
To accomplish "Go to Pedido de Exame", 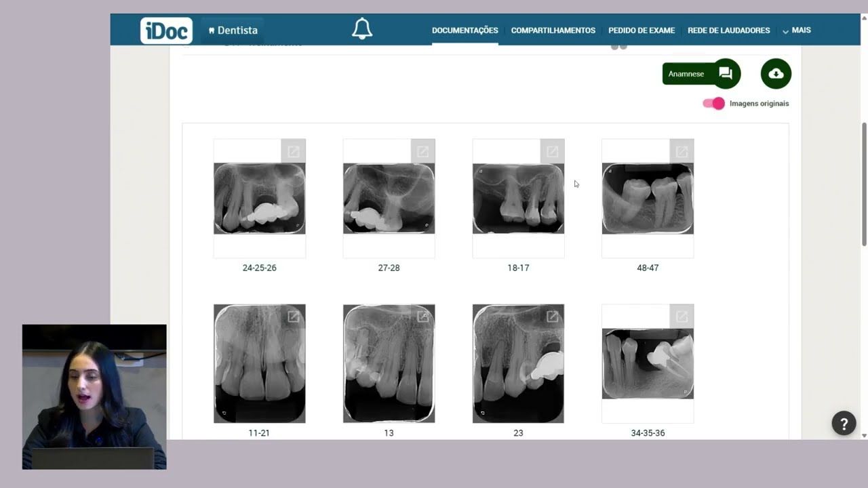I will (x=642, y=30).
